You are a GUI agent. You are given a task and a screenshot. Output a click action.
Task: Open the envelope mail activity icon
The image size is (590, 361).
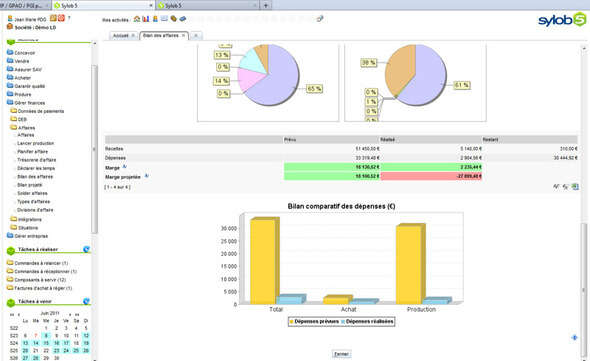click(x=164, y=18)
